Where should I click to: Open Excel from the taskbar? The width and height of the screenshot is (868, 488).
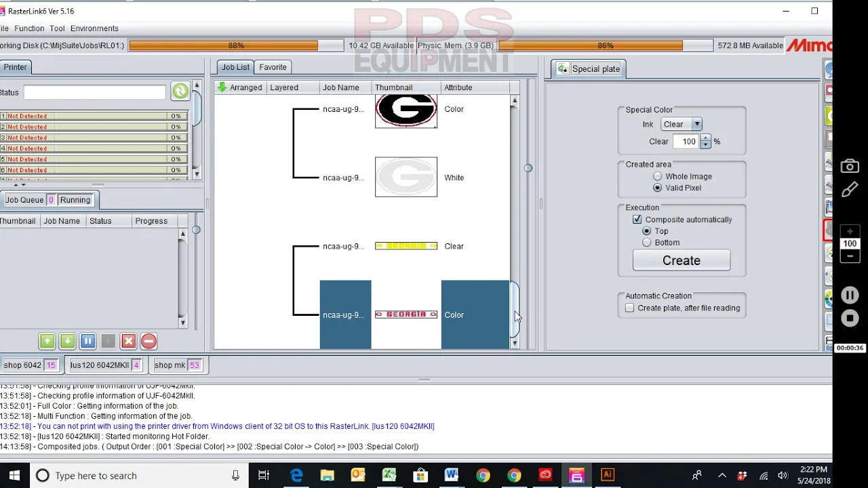click(x=389, y=475)
